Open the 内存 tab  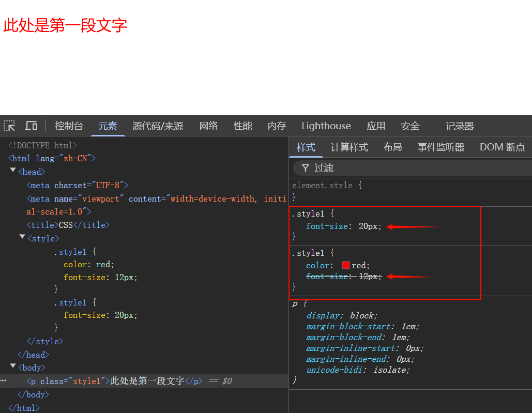[277, 126]
